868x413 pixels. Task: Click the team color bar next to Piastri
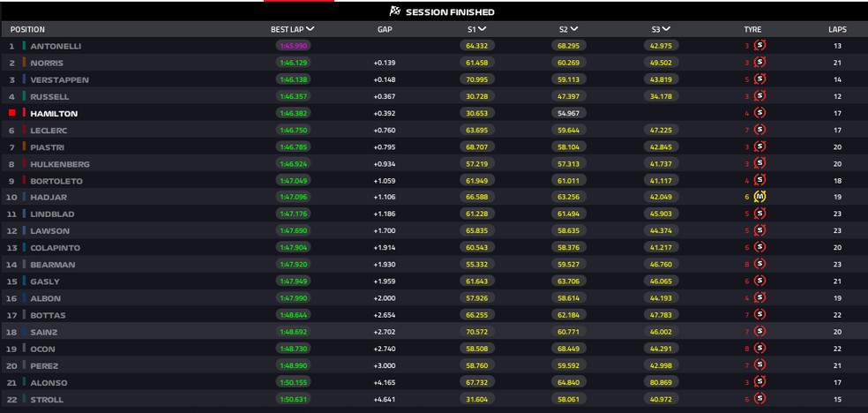(24, 146)
